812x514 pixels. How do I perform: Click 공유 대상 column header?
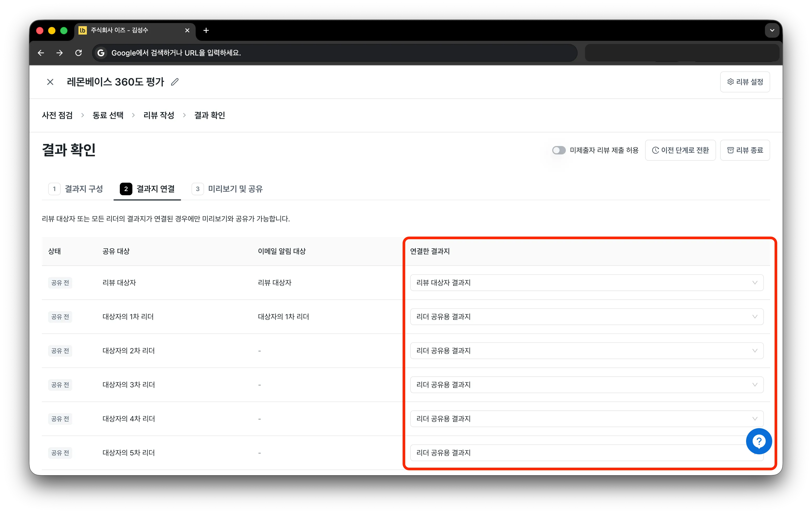[116, 251]
